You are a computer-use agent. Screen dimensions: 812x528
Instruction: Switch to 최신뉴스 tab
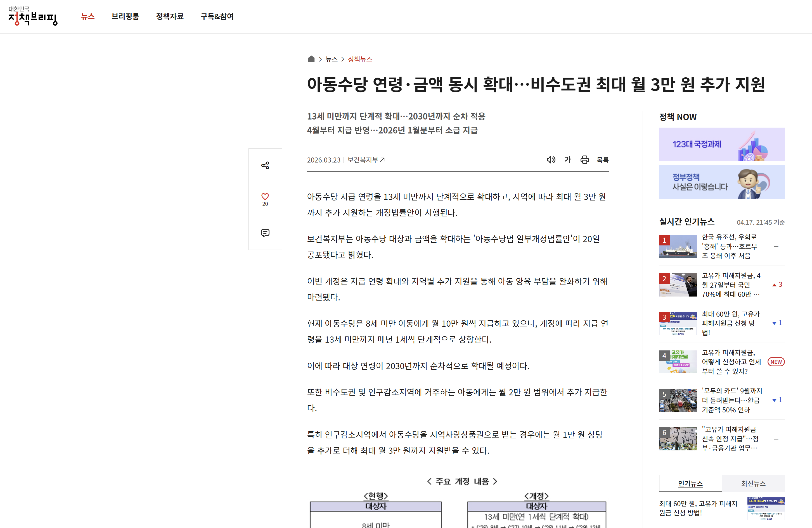[x=753, y=483]
